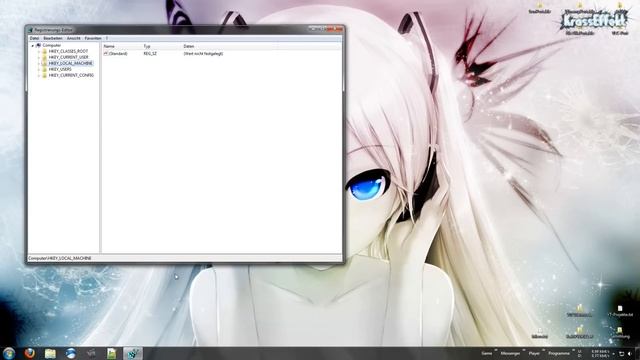Image resolution: width=640 pixels, height=360 pixels.
Task: Select the HKEY_USERS key
Action: click(x=60, y=69)
